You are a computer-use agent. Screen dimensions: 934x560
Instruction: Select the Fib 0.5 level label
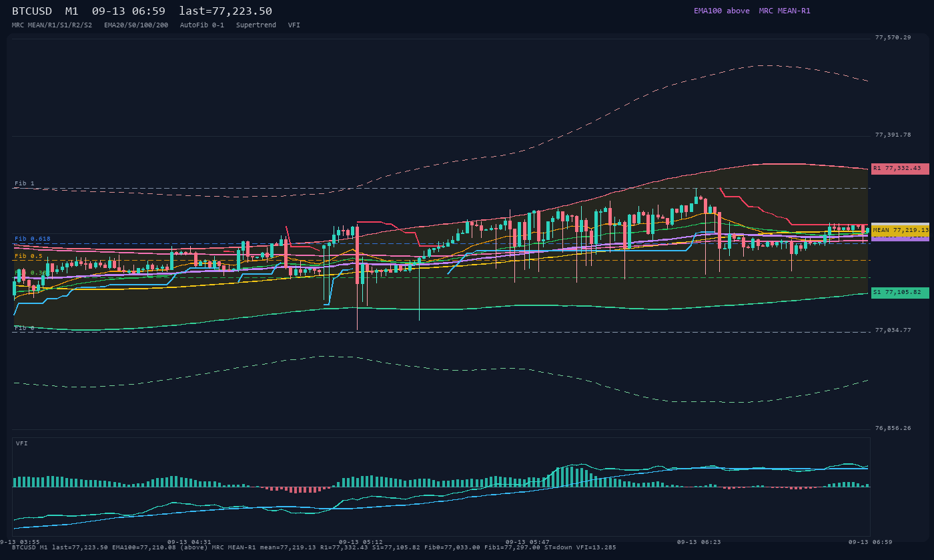tap(29, 256)
